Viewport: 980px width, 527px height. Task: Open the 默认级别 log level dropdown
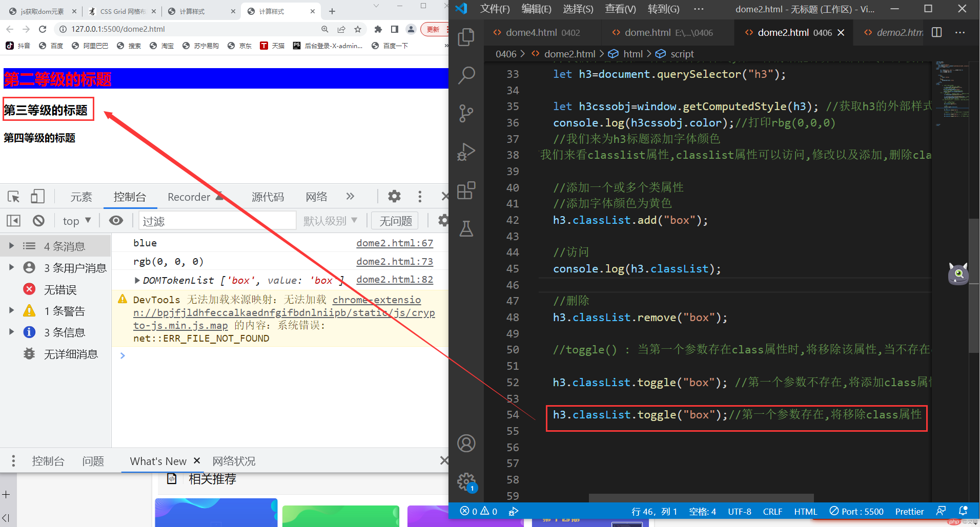click(330, 221)
